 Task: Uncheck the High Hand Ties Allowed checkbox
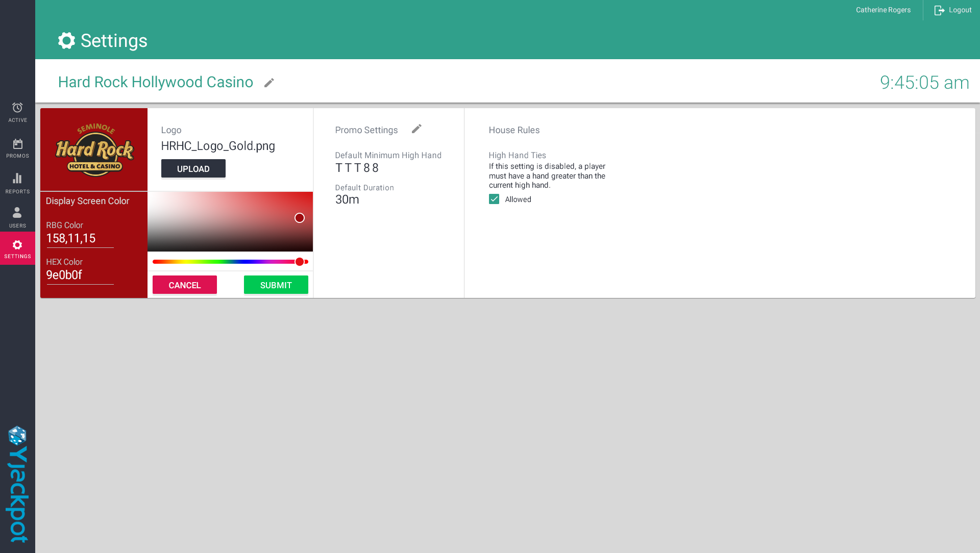click(494, 199)
